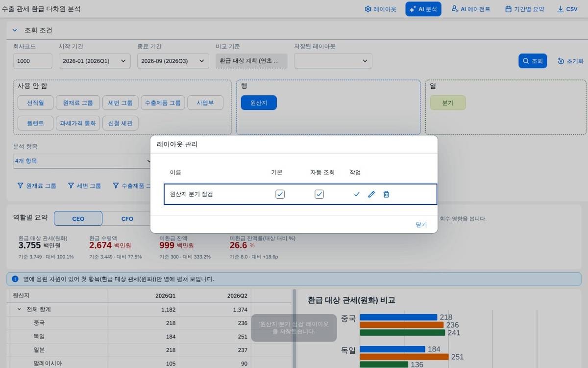This screenshot has width=588, height=368.
Task: Open 기간별 요약 calendar view
Action: point(524,9)
